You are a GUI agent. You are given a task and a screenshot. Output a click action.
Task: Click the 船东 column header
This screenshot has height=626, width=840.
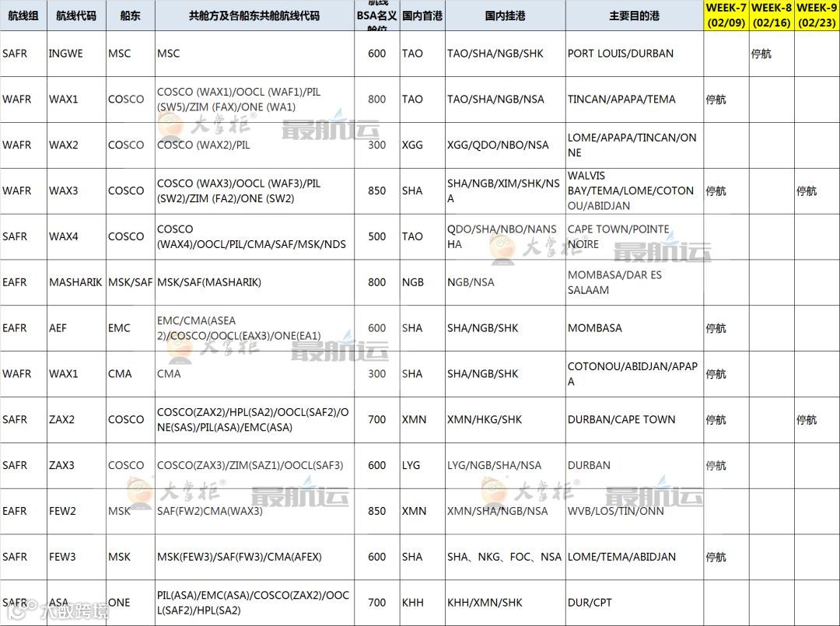coord(130,16)
